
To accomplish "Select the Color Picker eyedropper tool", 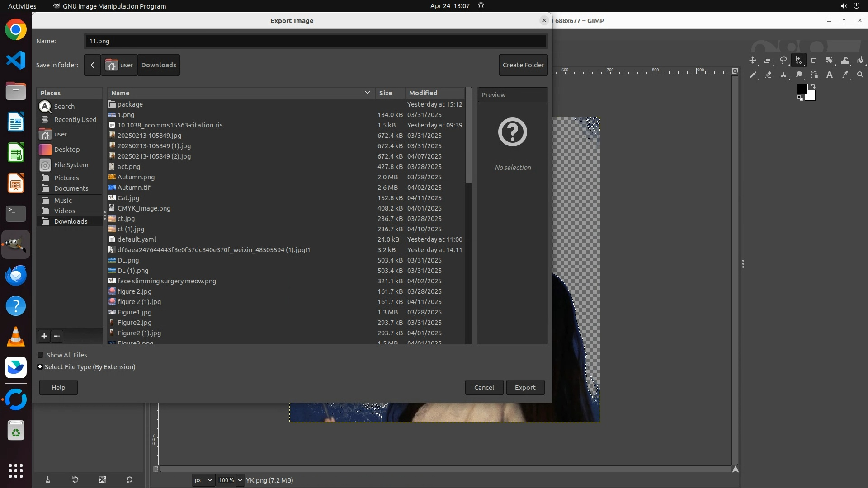I will [x=845, y=75].
